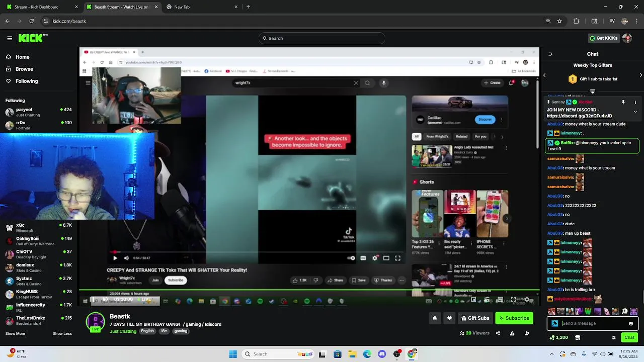644x362 pixels.
Task: Unpin the pinned KickBot message
Action: click(x=623, y=102)
